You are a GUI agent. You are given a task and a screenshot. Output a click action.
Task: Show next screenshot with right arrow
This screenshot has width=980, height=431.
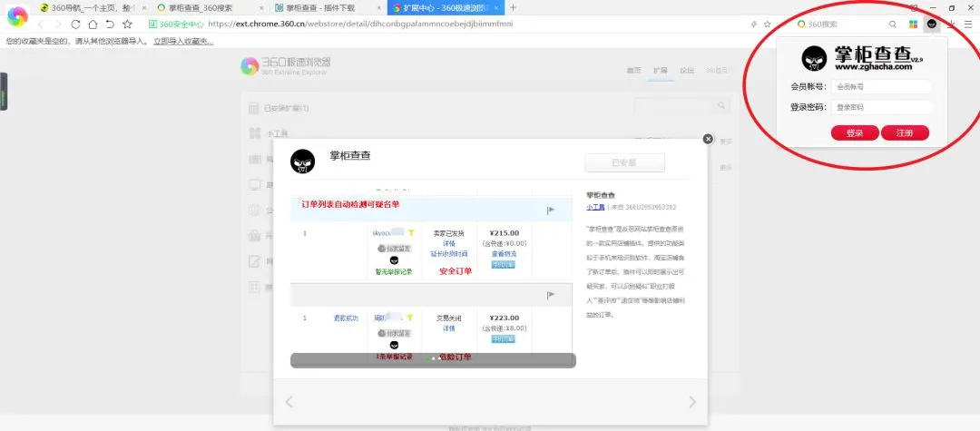click(691, 402)
